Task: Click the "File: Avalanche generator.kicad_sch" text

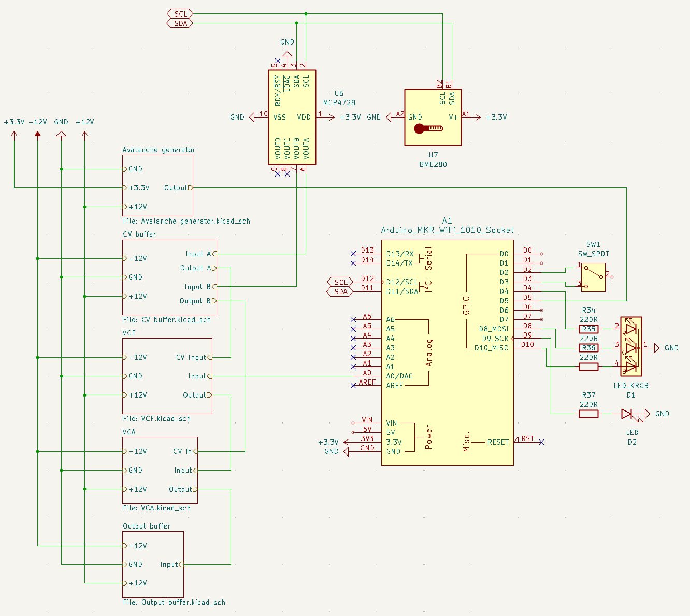Action: 186,221
